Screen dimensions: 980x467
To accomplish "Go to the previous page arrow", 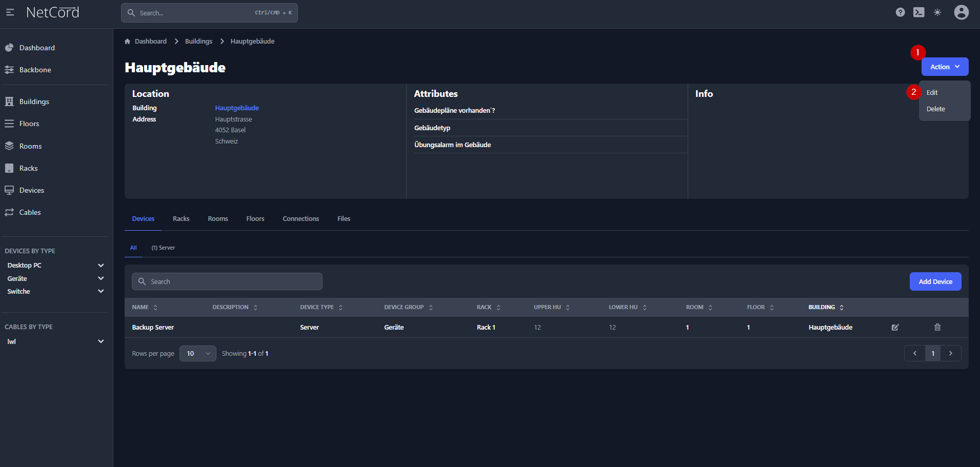I will coord(915,353).
